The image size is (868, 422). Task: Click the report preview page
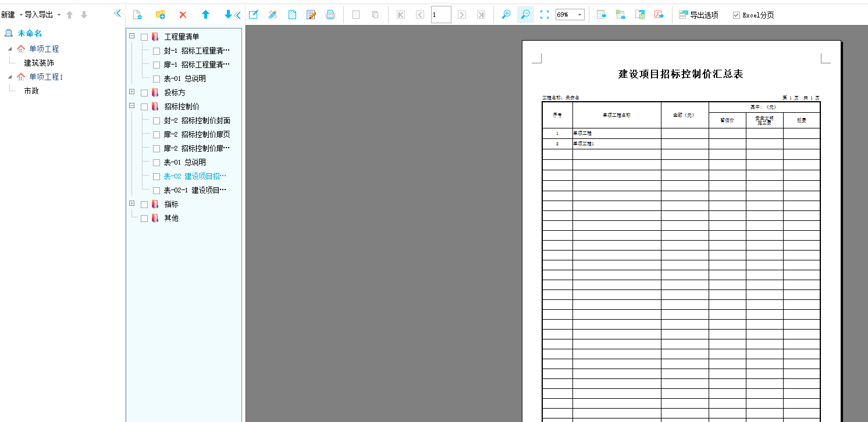(x=681, y=231)
